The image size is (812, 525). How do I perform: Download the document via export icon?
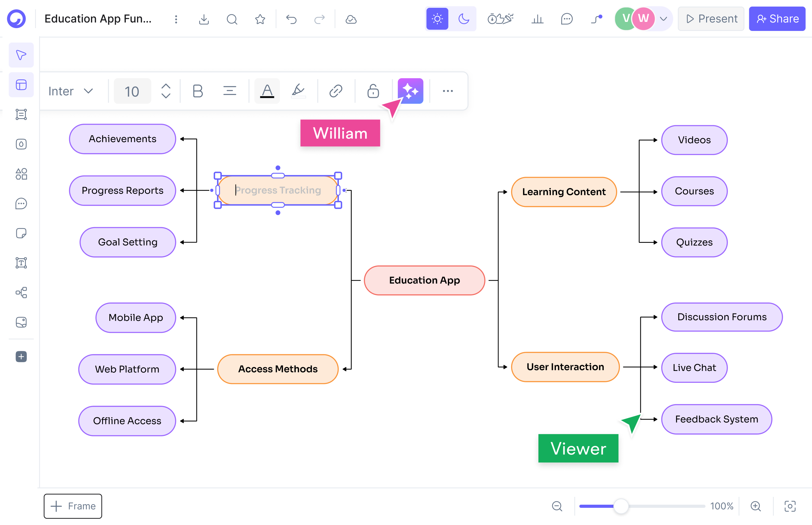204,19
